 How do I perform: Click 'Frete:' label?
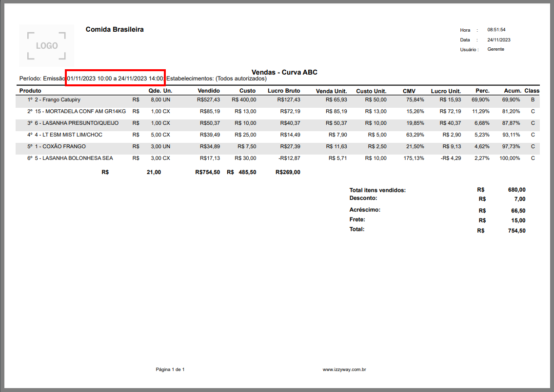(357, 220)
